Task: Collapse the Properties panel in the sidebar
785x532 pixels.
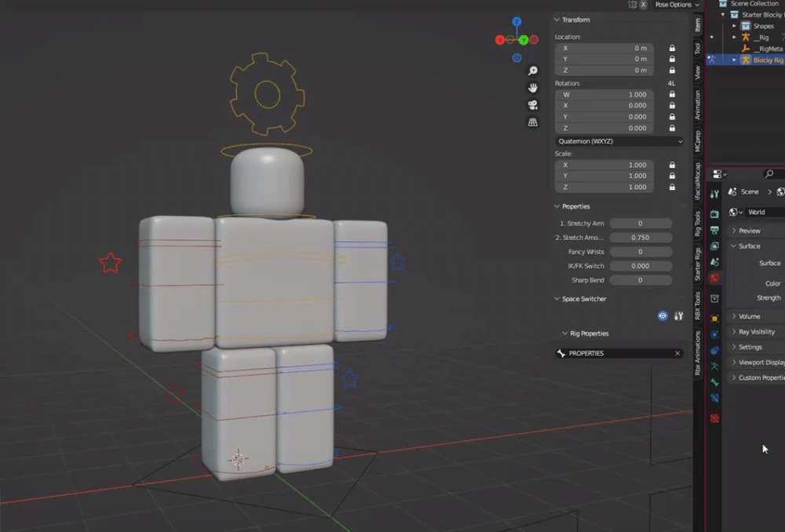Action: pos(557,206)
